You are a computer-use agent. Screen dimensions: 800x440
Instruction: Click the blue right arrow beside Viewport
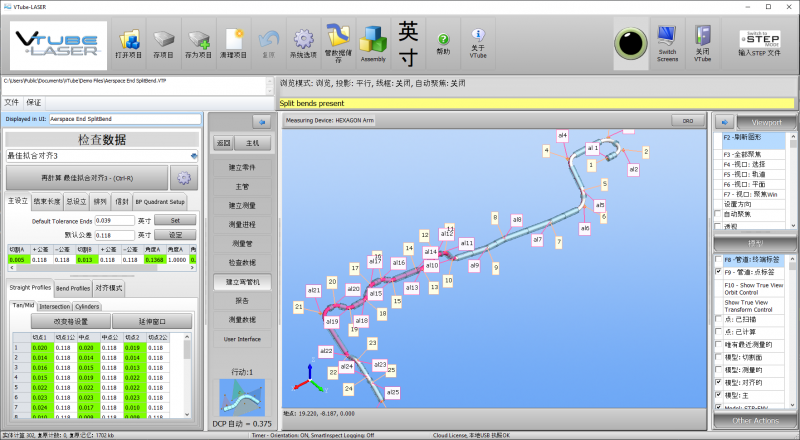click(724, 122)
